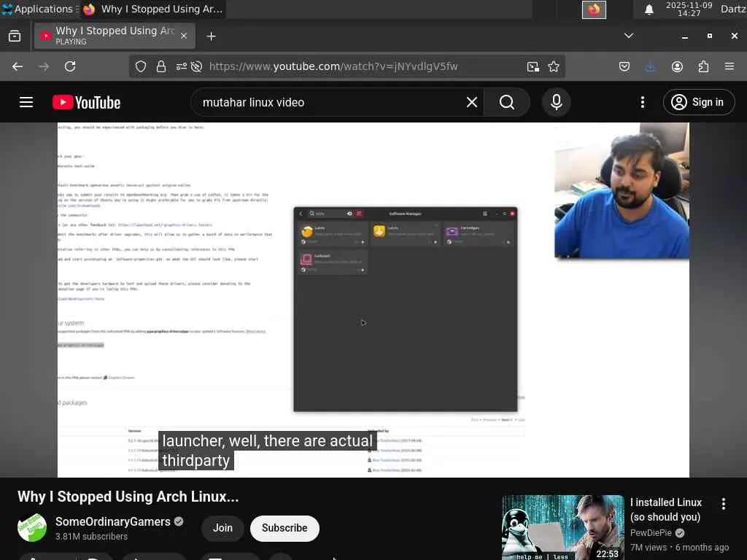Click the video player to pause

pos(373,300)
